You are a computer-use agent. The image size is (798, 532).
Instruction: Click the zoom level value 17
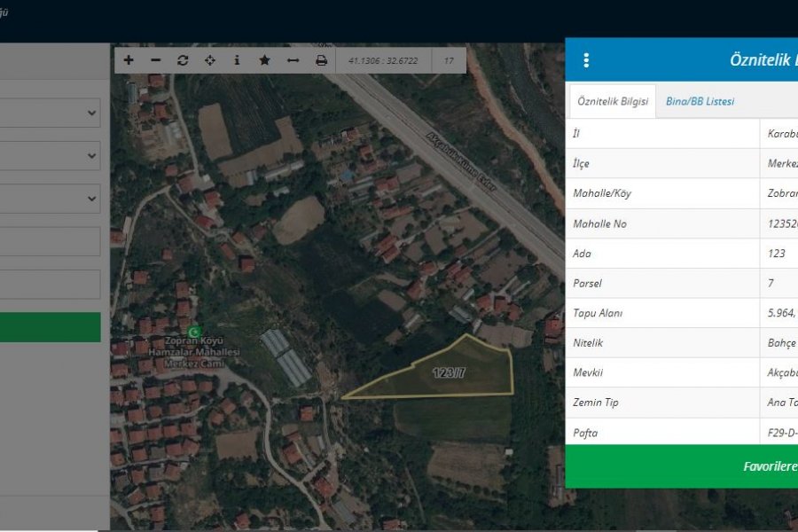point(449,60)
